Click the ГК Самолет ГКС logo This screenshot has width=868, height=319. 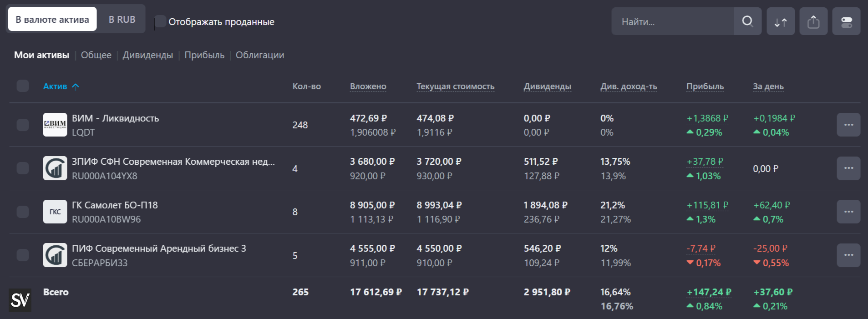pyautogui.click(x=55, y=212)
